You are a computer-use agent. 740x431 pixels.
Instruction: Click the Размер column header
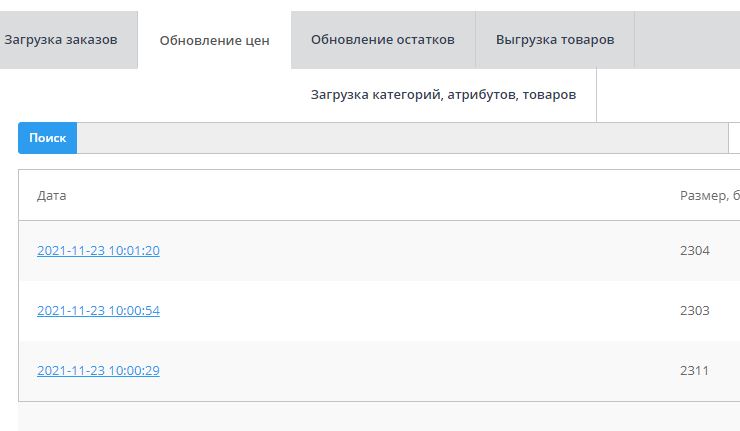[x=708, y=196]
